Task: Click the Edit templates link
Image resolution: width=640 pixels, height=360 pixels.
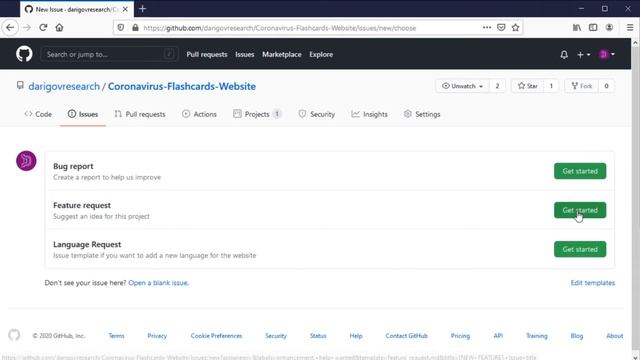Action: (x=593, y=283)
